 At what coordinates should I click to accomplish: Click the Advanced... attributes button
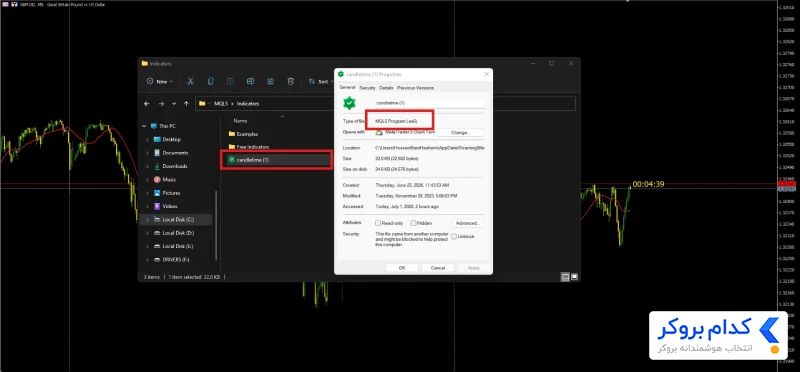468,223
